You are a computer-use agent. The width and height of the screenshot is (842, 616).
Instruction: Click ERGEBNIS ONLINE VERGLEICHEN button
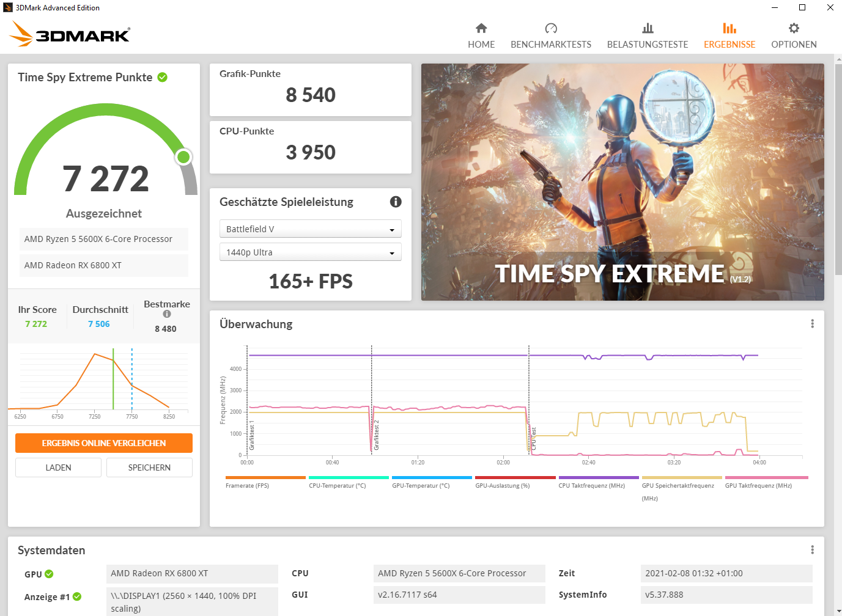pos(104,443)
